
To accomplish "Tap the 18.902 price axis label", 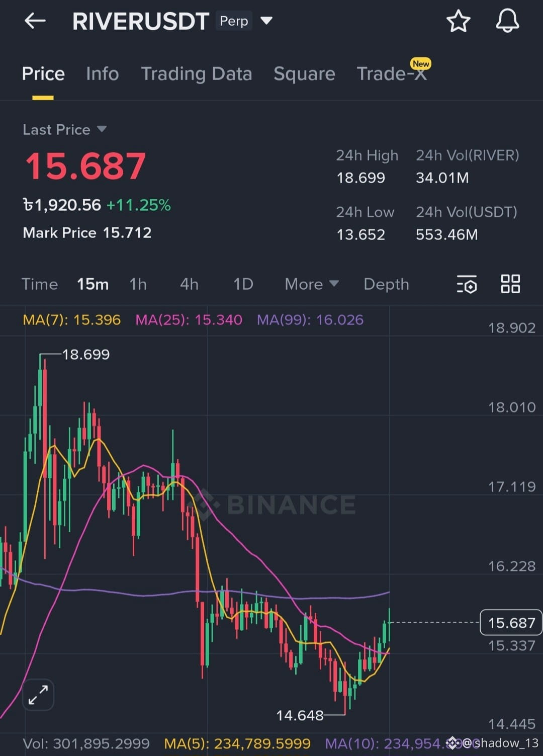I will click(512, 328).
